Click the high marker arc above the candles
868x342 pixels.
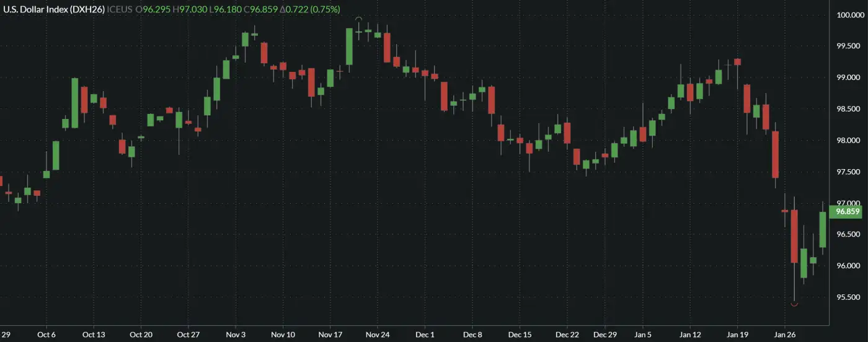click(358, 19)
